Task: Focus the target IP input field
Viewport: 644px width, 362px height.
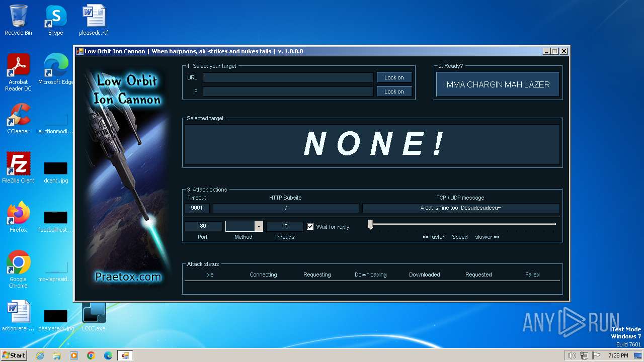Action: (x=288, y=92)
